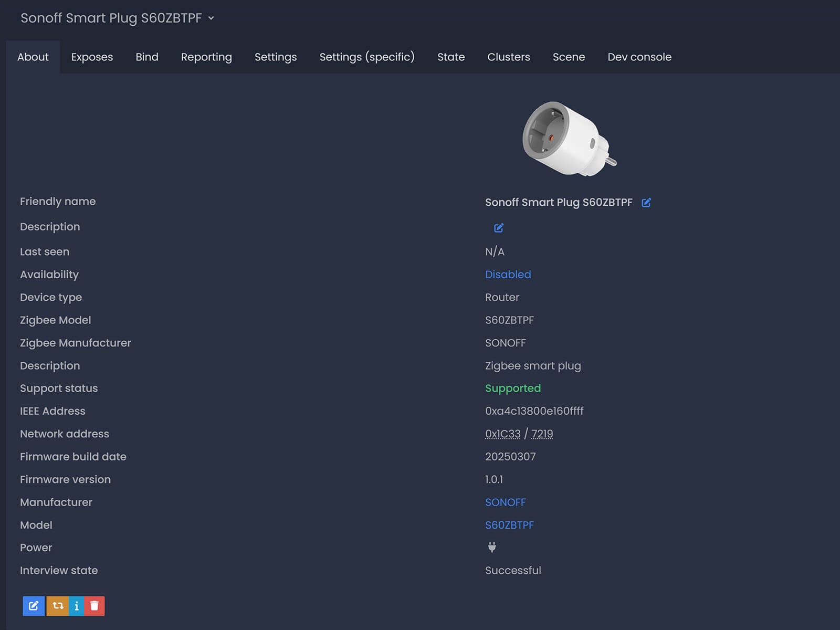View the State tab

[x=451, y=57]
